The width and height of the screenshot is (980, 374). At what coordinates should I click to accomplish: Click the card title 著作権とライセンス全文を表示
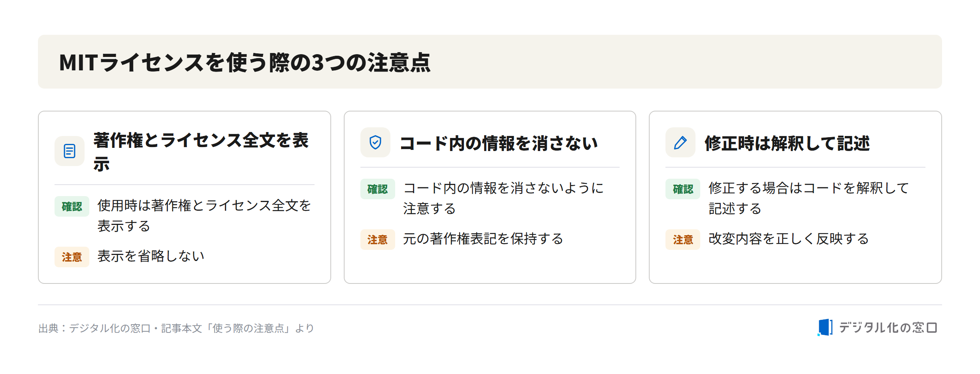(x=201, y=152)
